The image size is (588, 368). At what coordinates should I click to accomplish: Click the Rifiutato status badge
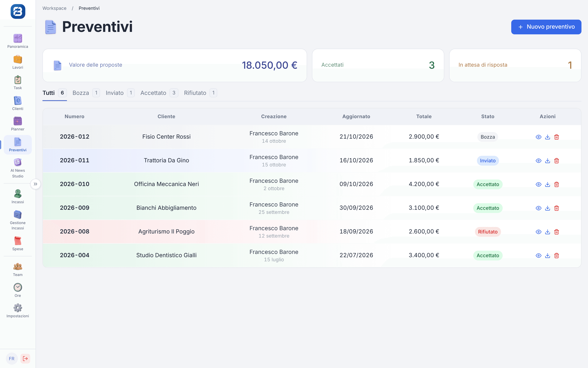[488, 232]
